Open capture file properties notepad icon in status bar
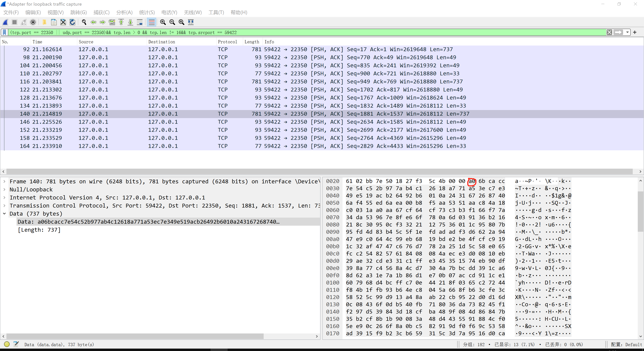644x351 pixels. 16,344
